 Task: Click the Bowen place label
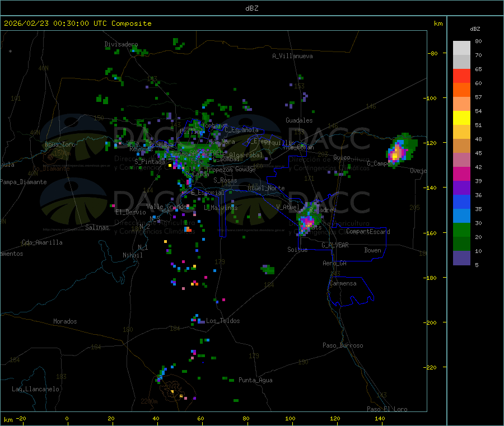click(372, 250)
